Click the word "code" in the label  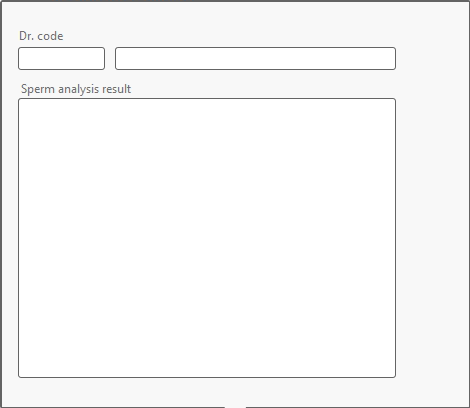click(x=50, y=36)
